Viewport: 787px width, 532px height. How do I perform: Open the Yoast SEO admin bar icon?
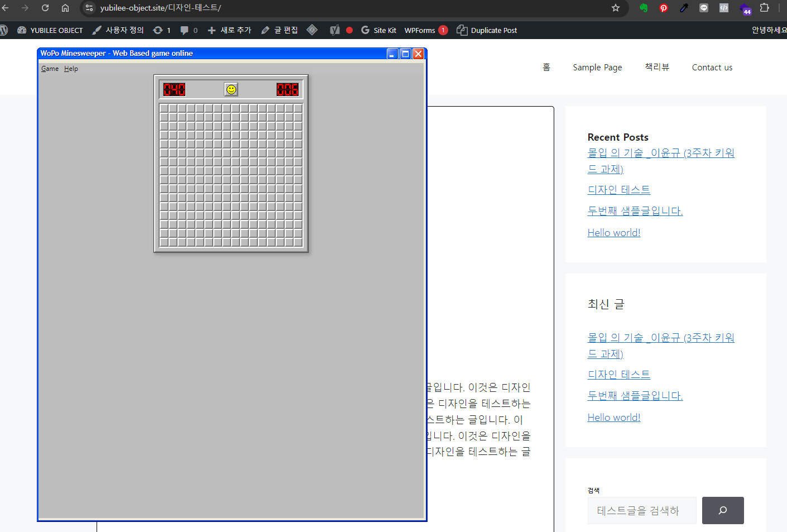[335, 30]
